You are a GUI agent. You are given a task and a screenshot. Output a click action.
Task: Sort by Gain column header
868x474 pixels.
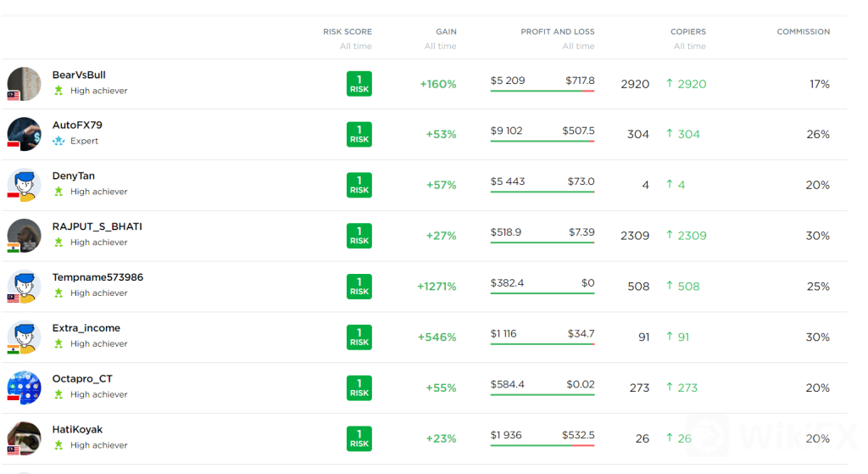[x=446, y=32]
